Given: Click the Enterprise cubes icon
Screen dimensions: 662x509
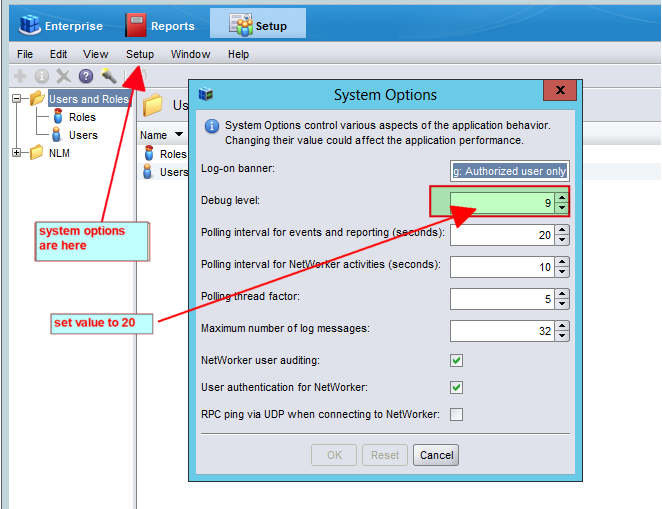Looking at the screenshot, I should [x=29, y=24].
